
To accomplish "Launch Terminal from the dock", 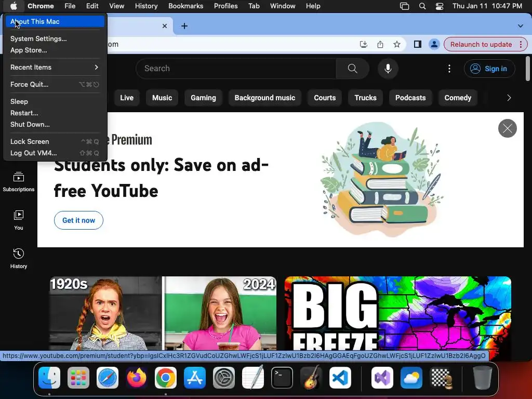I will coord(282,378).
